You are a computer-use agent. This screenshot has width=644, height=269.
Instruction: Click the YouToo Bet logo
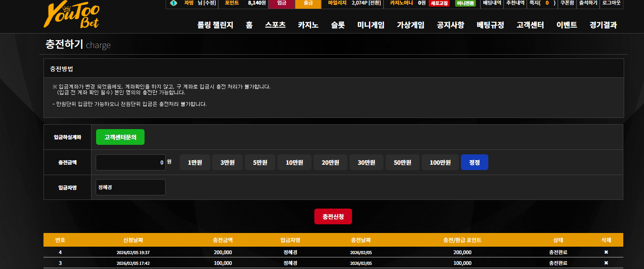(72, 16)
